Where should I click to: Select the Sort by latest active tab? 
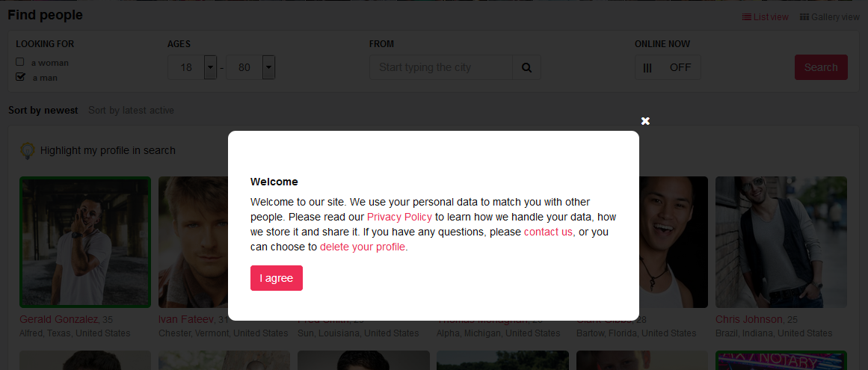click(131, 111)
